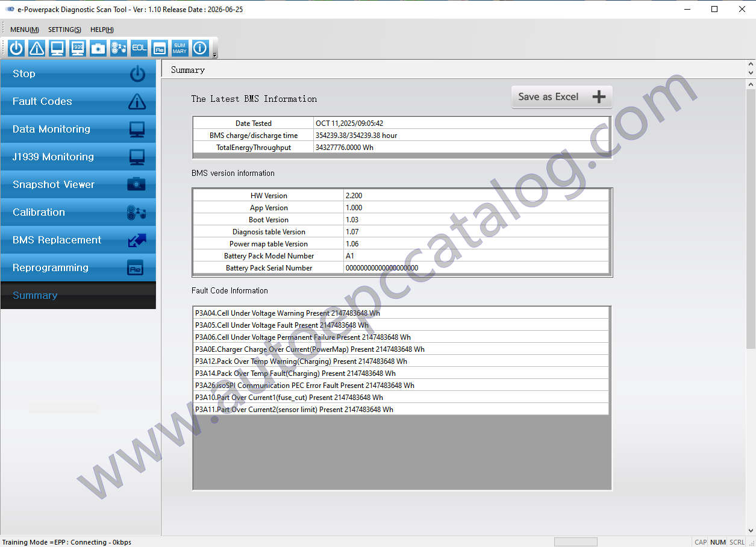Click the information toolbar icon
This screenshot has width=756, height=547.
pyautogui.click(x=200, y=48)
